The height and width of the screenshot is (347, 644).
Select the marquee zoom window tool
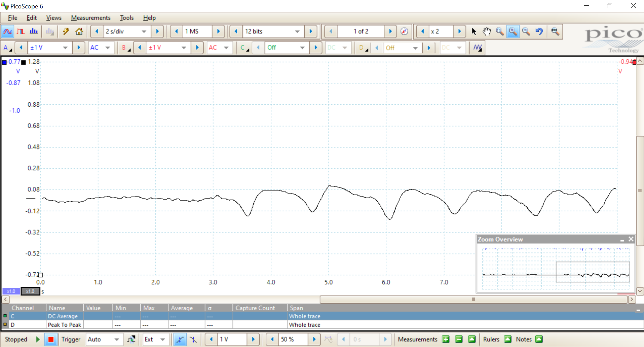[500, 31]
